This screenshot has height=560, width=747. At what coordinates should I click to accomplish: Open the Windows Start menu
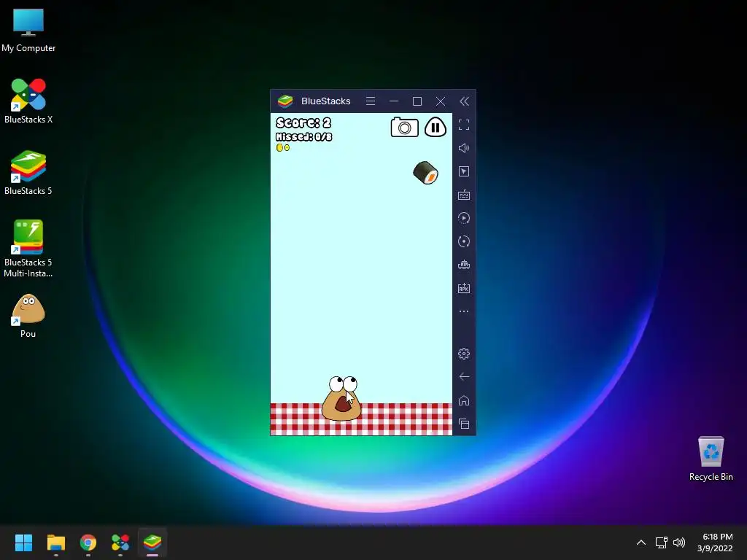pos(23,542)
